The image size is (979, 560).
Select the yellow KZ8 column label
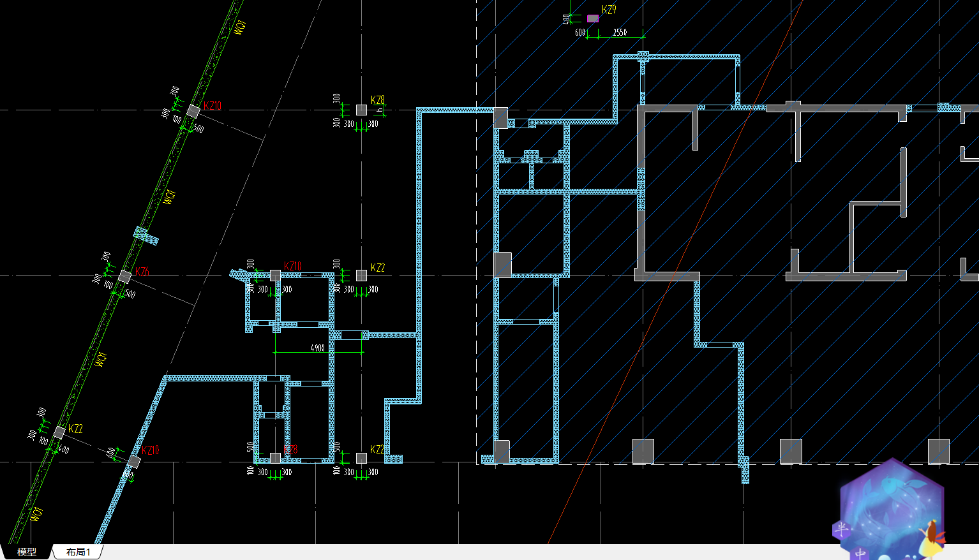378,100
